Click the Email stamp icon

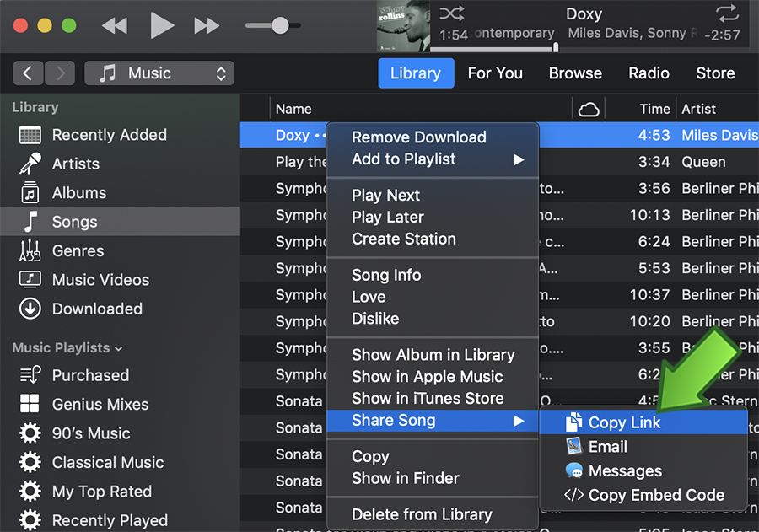[573, 446]
